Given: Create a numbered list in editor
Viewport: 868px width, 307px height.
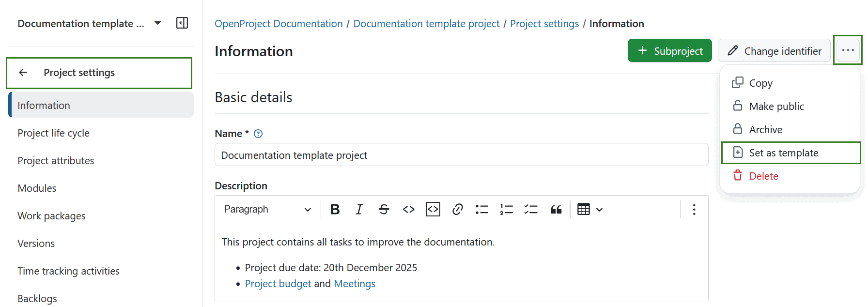Looking at the screenshot, I should pos(506,209).
